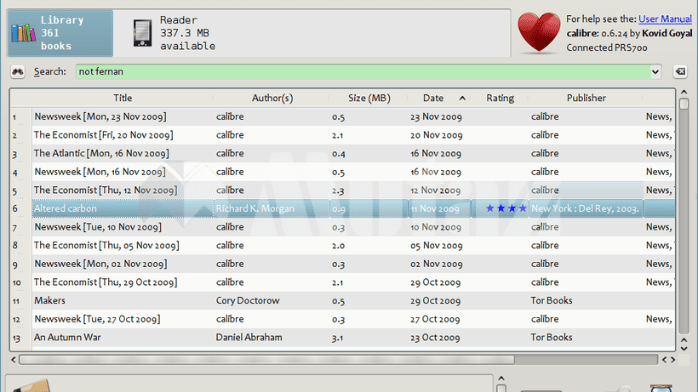Click the four-star rating of Altered carbon
The width and height of the screenshot is (698, 392).
[506, 208]
